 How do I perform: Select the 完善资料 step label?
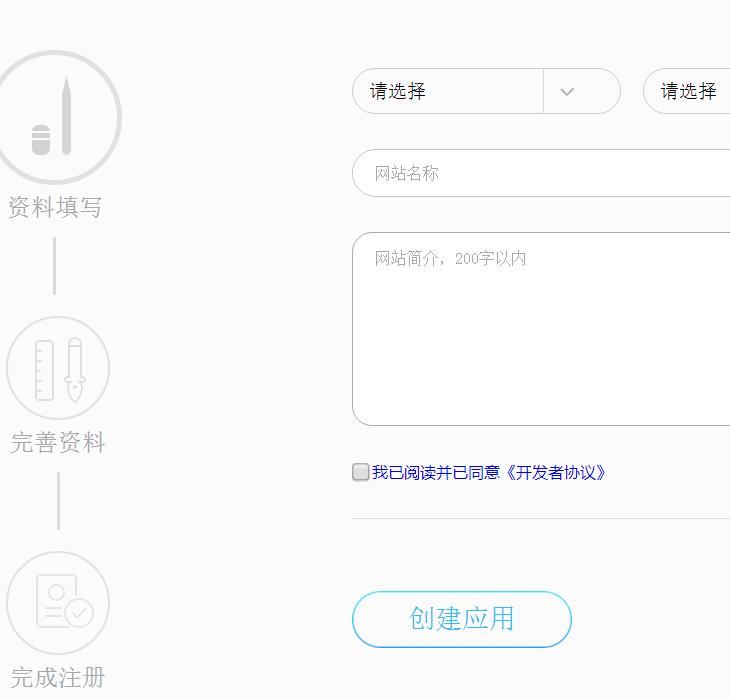click(58, 442)
